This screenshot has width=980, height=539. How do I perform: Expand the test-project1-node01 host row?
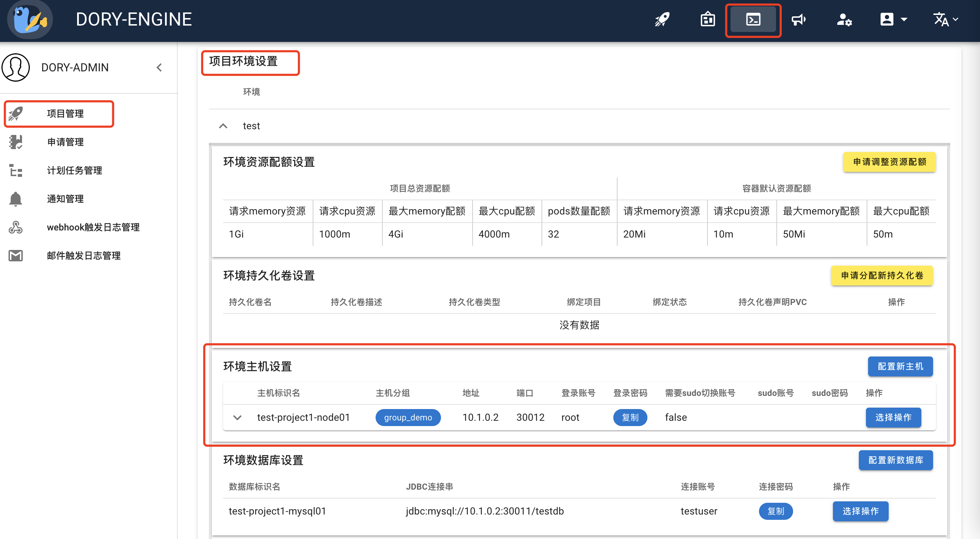[x=237, y=418]
